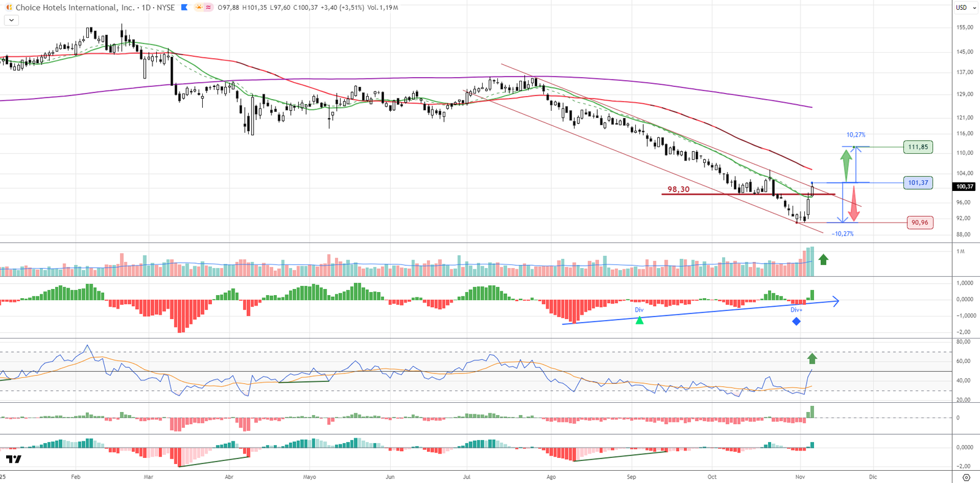Click the Choice Hotels symbol logo icon
Image resolution: width=980 pixels, height=483 pixels.
(9, 7)
